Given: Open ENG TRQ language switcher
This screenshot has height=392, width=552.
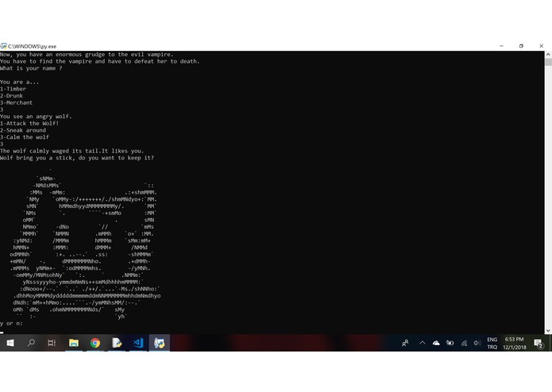Looking at the screenshot, I should [x=492, y=343].
